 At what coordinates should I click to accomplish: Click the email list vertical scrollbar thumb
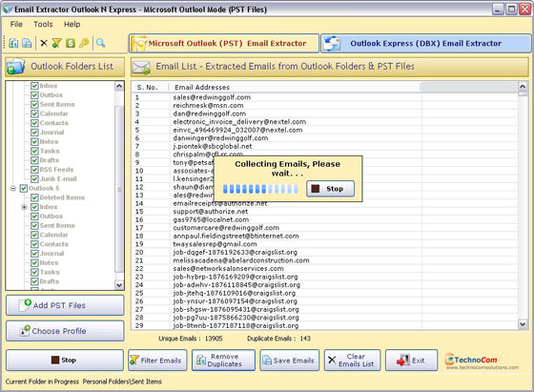(x=523, y=93)
